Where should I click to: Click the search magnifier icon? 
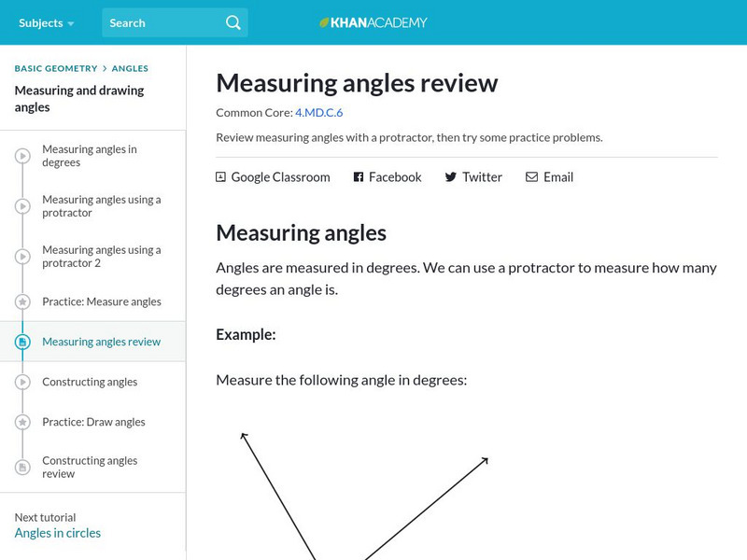[x=233, y=22]
